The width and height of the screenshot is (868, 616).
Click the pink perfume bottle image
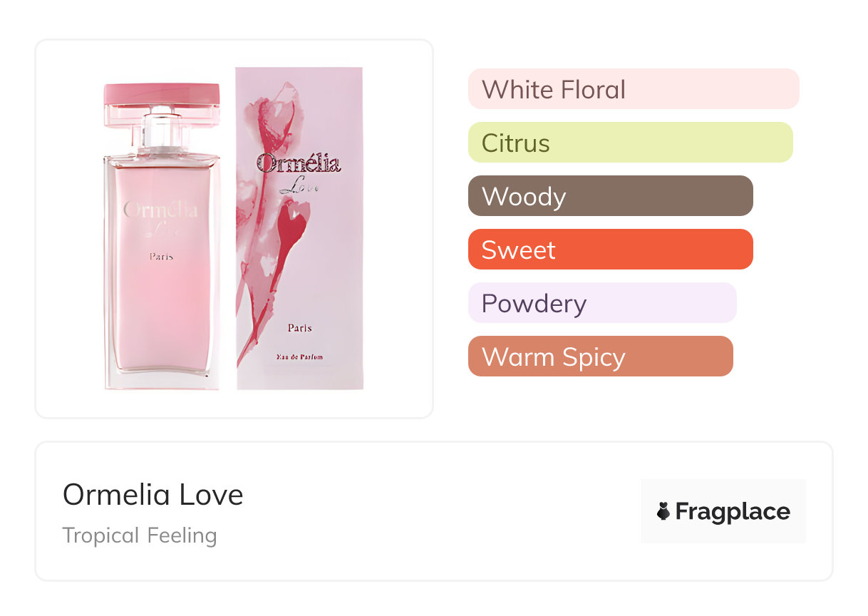(162, 236)
